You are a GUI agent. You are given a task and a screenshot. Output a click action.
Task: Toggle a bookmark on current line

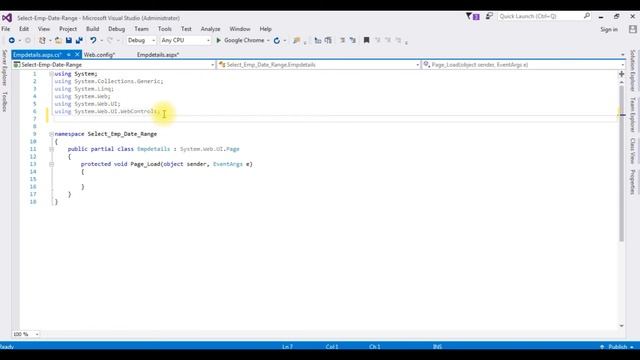[367, 40]
